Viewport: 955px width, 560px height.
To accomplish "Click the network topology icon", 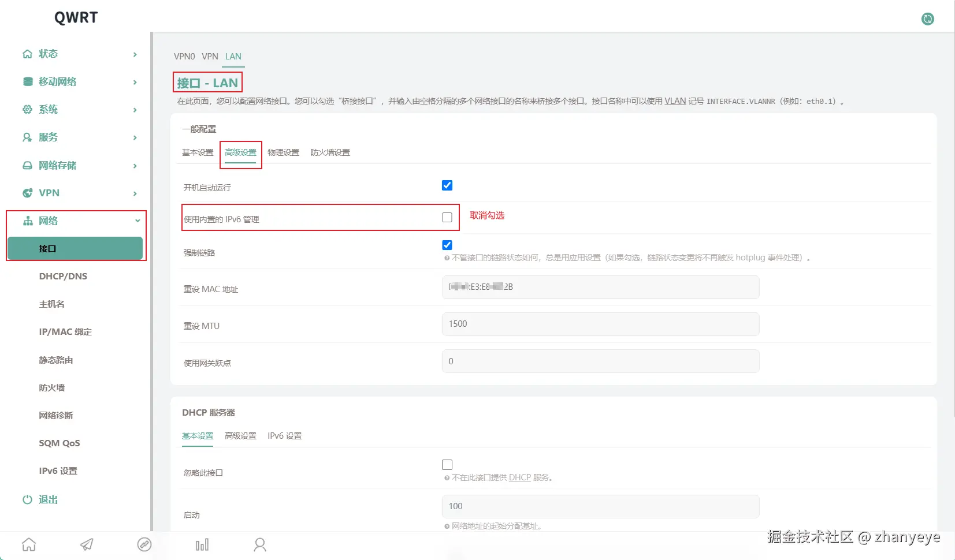I will point(27,221).
